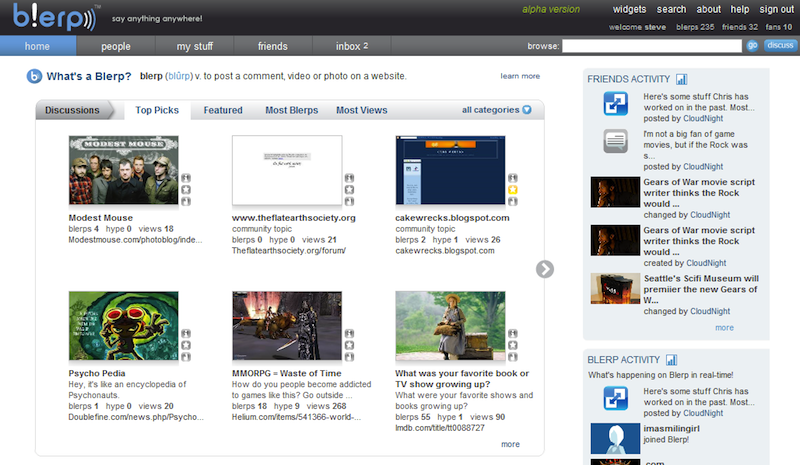Click the top icon beside the flatearthsociety thumbnail
Image resolution: width=800 pixels, height=465 pixels.
pos(349,178)
